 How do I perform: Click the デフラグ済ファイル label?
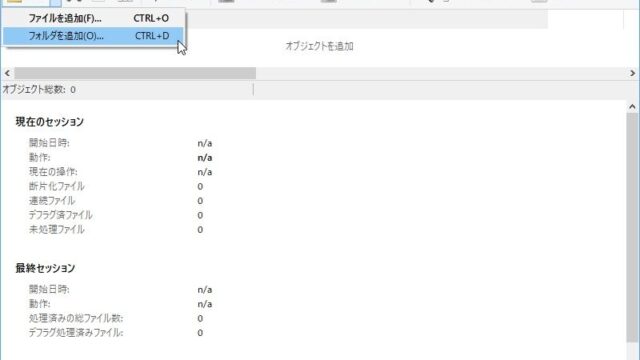[x=60, y=215]
